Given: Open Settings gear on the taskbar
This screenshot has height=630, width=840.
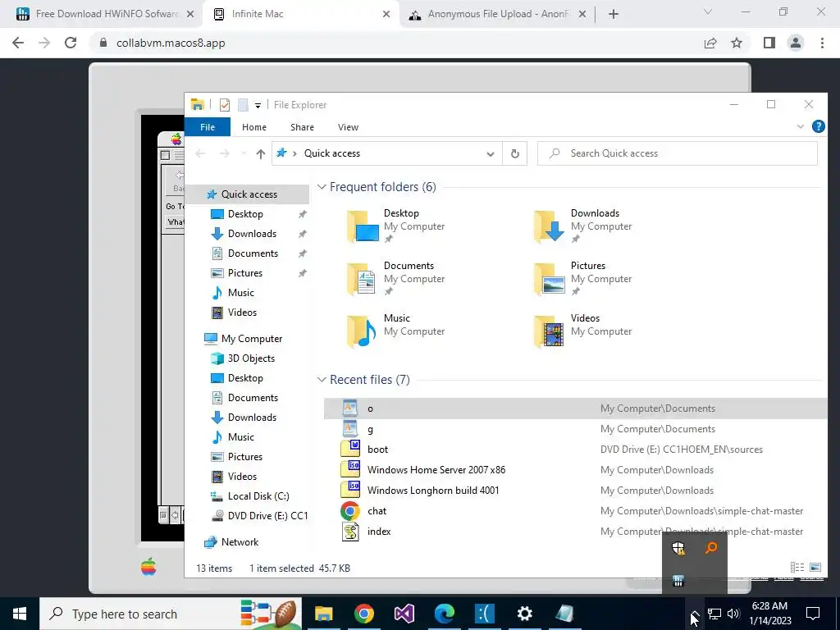Looking at the screenshot, I should pos(524,614).
